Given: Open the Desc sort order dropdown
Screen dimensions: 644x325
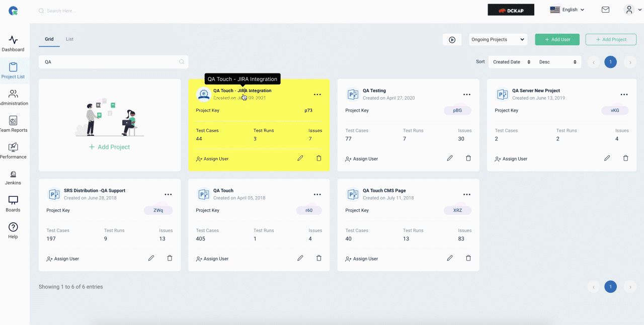Looking at the screenshot, I should (x=557, y=62).
